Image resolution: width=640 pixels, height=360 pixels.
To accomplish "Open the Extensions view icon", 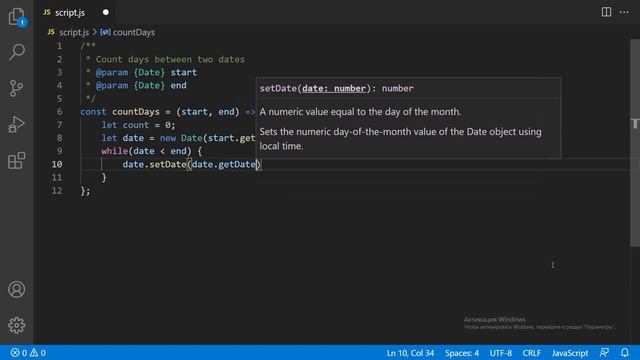I will click(x=17, y=160).
